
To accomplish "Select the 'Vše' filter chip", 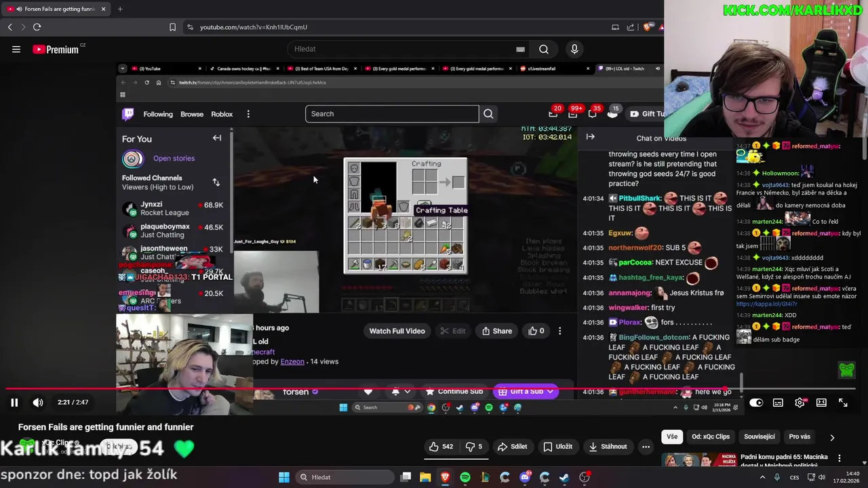I will pos(672,437).
